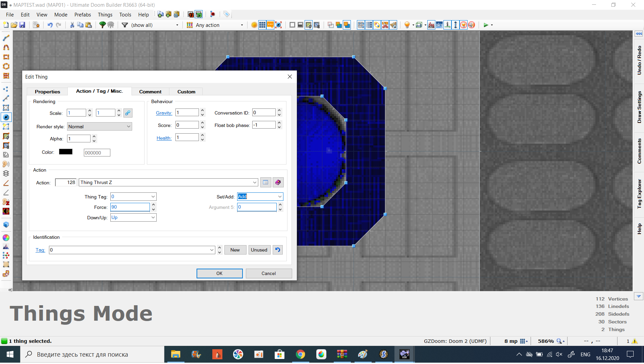Image resolution: width=644 pixels, height=364 pixels.
Task: Click the filter funnel icon in toolbar
Action: (x=125, y=25)
